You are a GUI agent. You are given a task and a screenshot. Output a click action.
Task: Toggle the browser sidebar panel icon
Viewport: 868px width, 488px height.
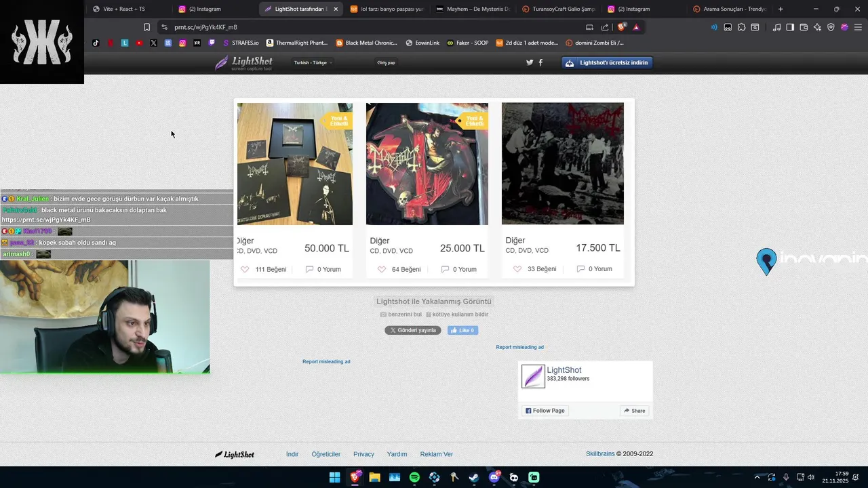tap(790, 27)
